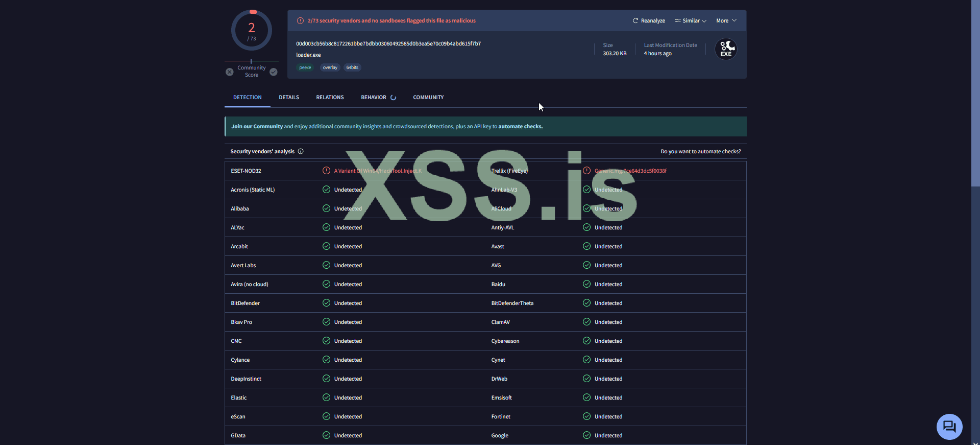
Task: View the Community tab
Action: (x=428, y=97)
